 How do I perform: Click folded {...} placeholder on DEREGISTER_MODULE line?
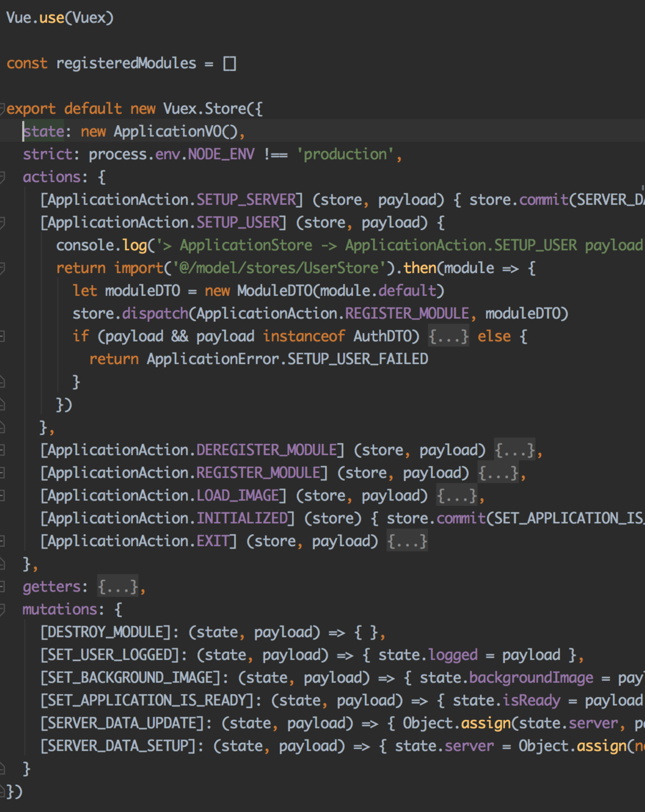[515, 450]
